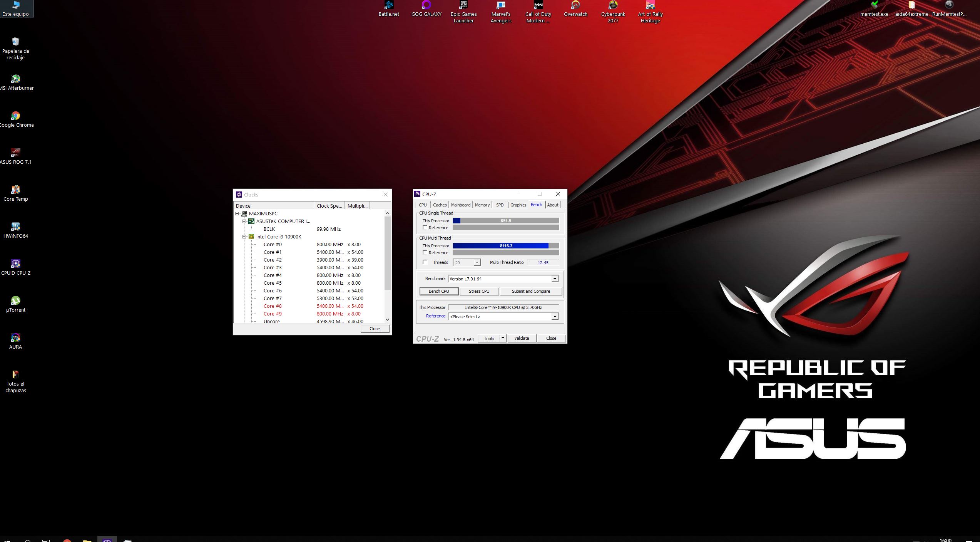The height and width of the screenshot is (542, 980).
Task: Launch MSI Afterburner from desktop
Action: pyautogui.click(x=15, y=82)
